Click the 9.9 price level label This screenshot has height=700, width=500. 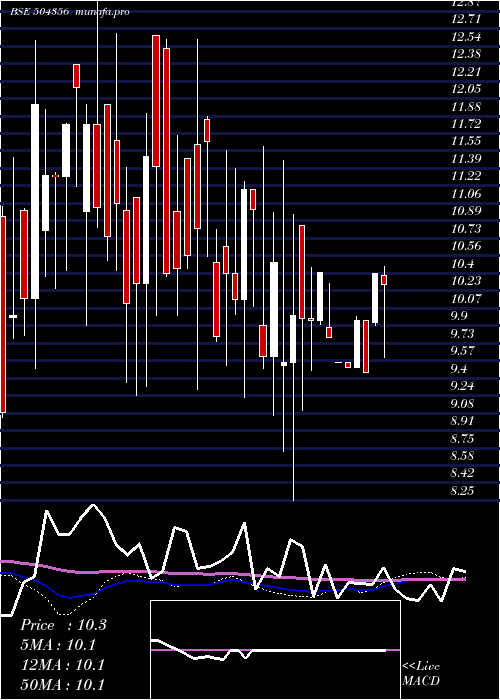point(458,316)
